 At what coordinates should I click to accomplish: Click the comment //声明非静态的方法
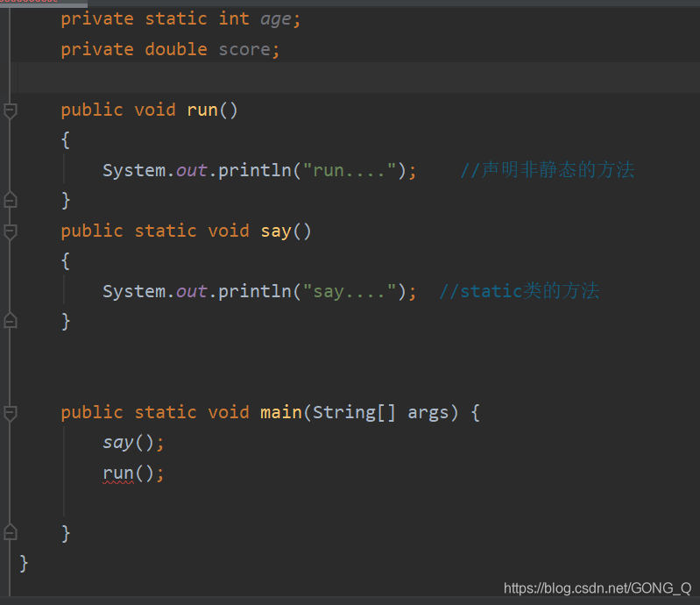[548, 170]
